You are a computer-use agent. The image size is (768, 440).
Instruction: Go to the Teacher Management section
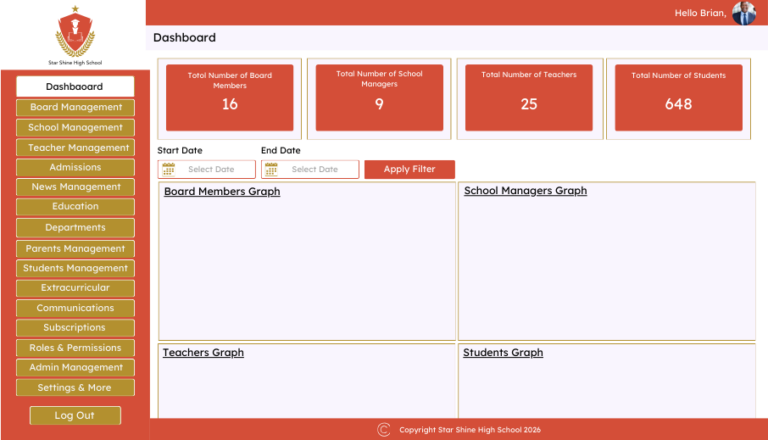click(75, 147)
